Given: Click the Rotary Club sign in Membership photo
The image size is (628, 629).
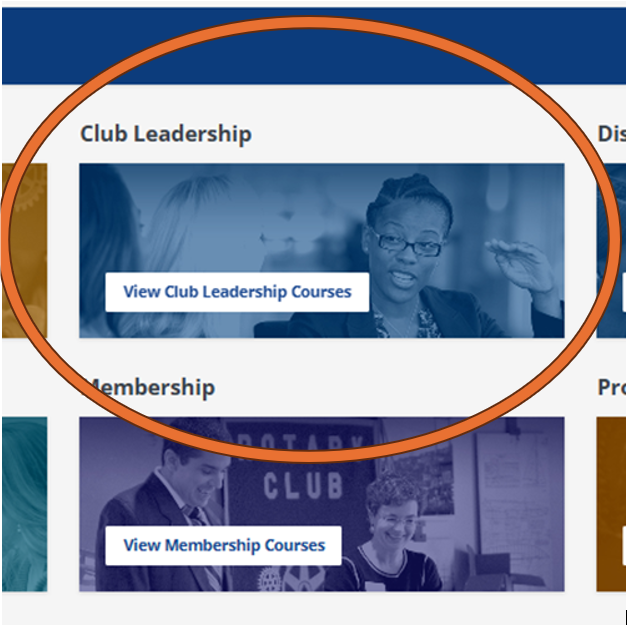Looking at the screenshot, I should (303, 470).
